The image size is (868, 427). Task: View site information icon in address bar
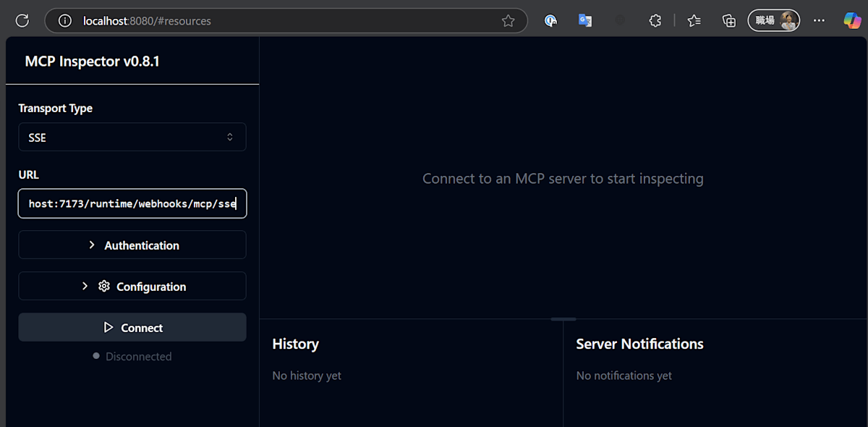pyautogui.click(x=65, y=21)
